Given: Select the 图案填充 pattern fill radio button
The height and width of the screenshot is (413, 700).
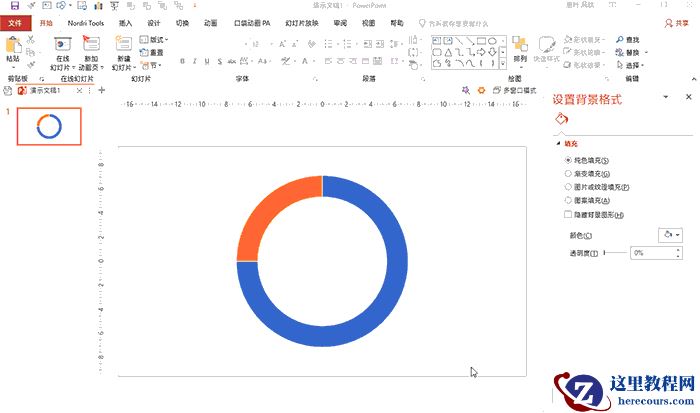Looking at the screenshot, I should tap(568, 200).
